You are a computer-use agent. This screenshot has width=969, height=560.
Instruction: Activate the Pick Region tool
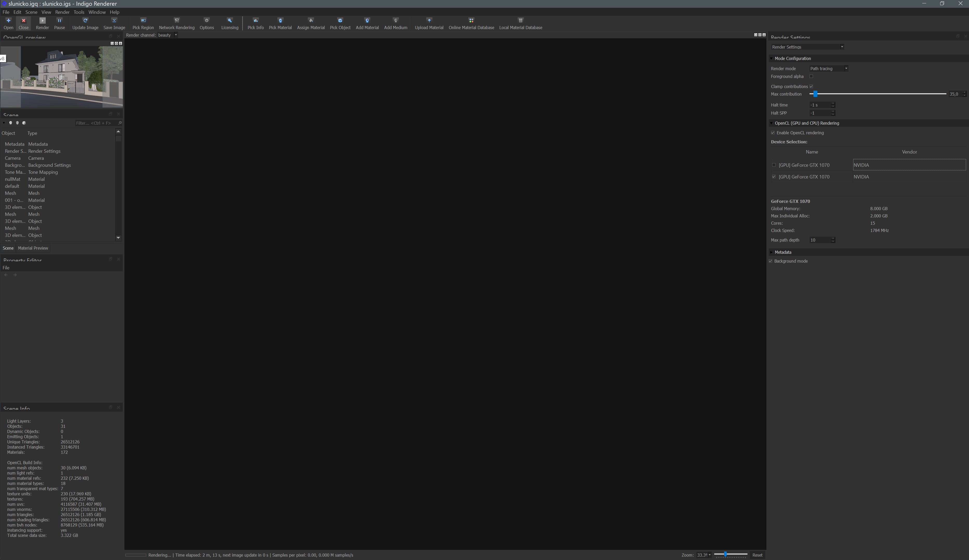[143, 23]
